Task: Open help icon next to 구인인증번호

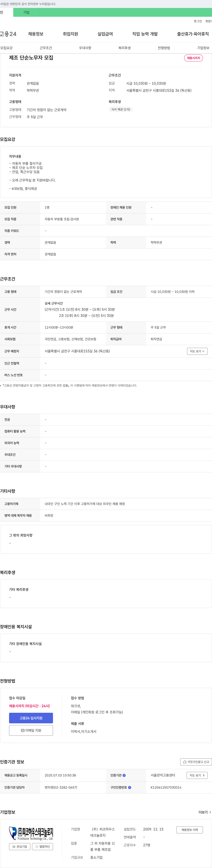Action: (x=130, y=788)
